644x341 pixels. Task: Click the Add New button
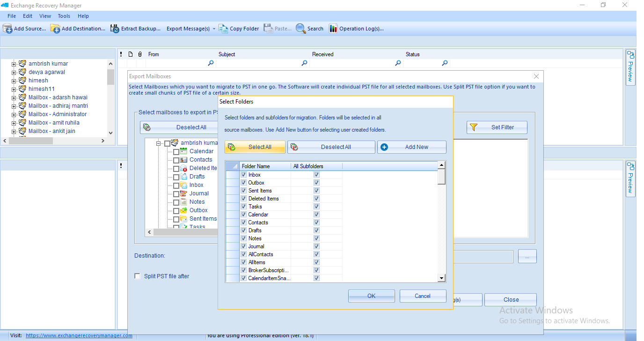click(412, 147)
